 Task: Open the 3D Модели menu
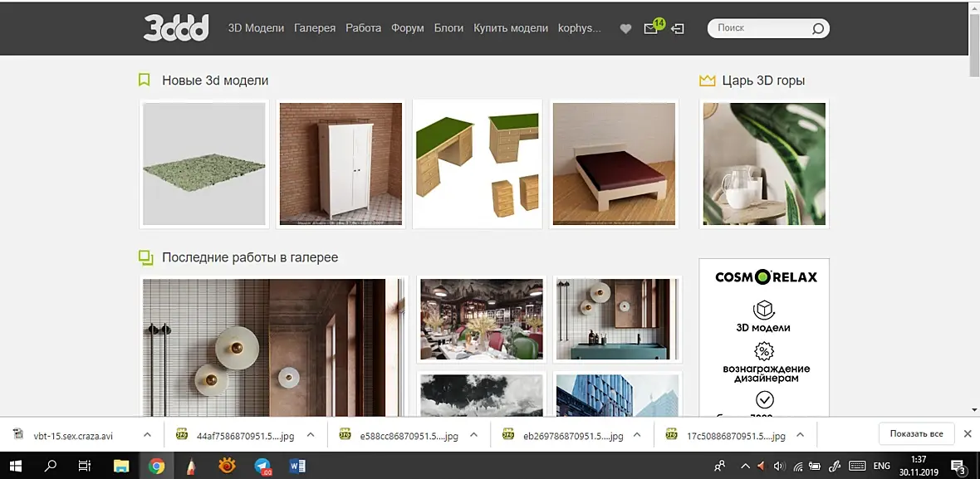tap(257, 28)
